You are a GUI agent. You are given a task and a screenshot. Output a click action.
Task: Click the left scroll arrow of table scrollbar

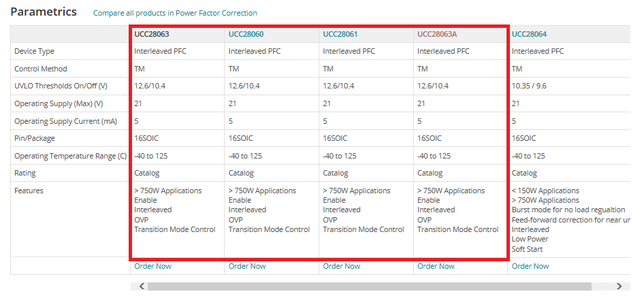click(142, 286)
